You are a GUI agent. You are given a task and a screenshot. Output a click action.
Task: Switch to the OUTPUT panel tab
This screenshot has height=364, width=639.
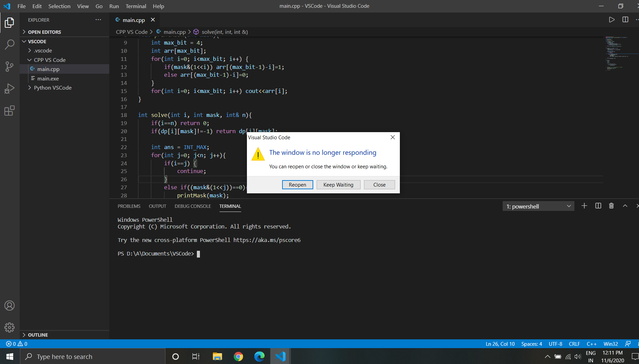coord(157,206)
